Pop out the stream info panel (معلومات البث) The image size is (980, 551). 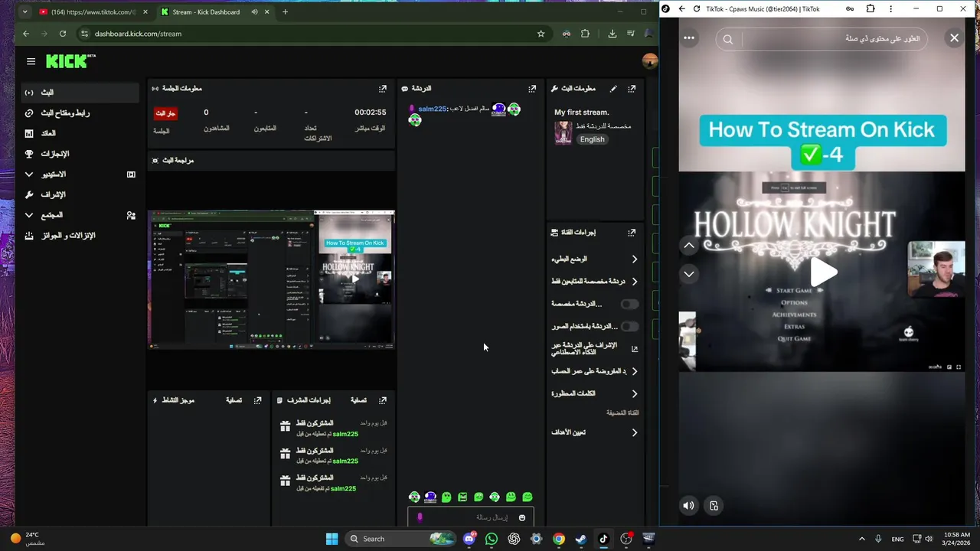coord(632,89)
